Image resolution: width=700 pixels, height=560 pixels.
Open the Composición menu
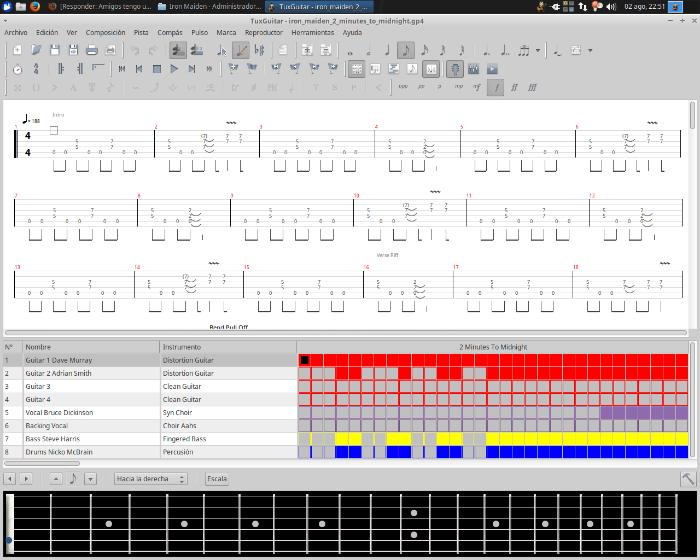click(105, 32)
